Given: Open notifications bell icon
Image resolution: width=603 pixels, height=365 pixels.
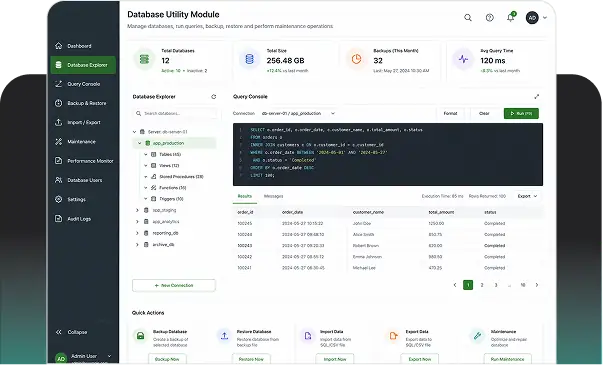Looking at the screenshot, I should pos(510,18).
